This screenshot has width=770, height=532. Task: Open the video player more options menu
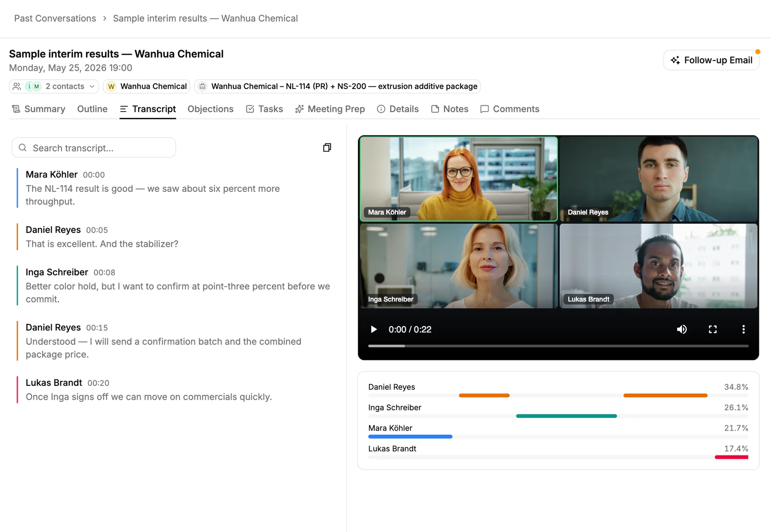(744, 329)
